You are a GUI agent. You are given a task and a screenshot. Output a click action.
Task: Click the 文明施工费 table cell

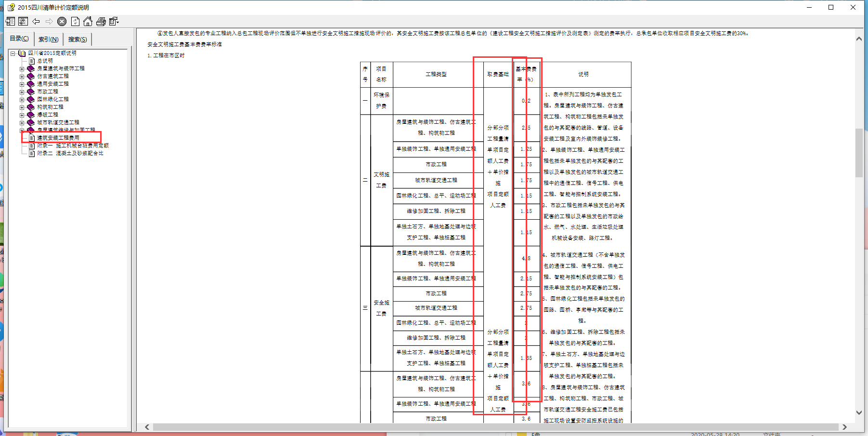point(381,180)
